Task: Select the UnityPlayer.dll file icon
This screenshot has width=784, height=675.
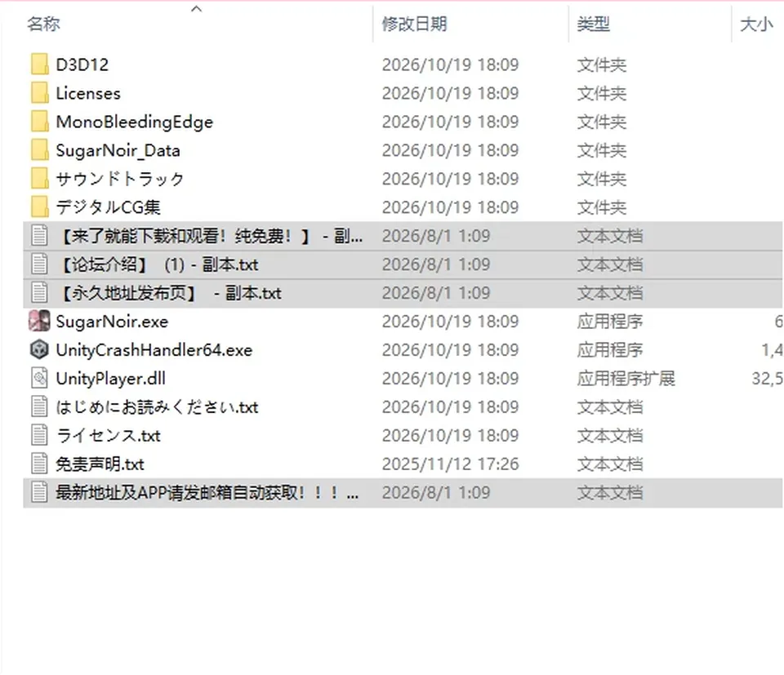Action: pyautogui.click(x=39, y=378)
